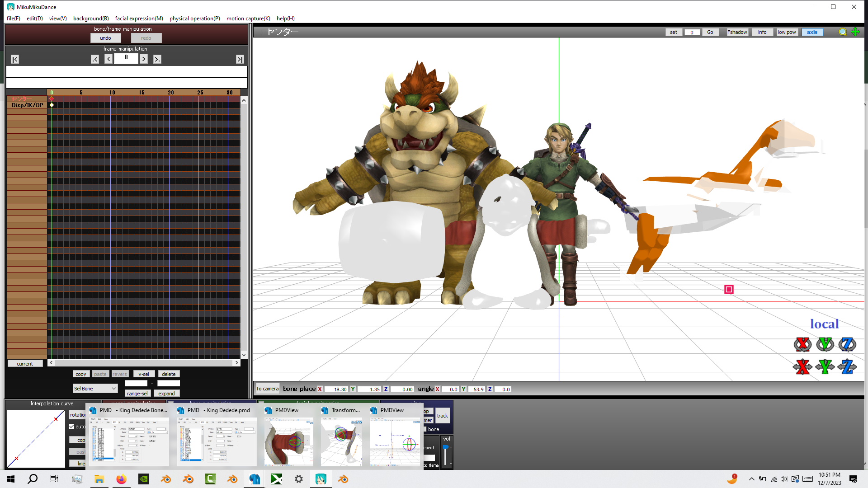Click the timeline scroll-right arrow

pos(236,363)
